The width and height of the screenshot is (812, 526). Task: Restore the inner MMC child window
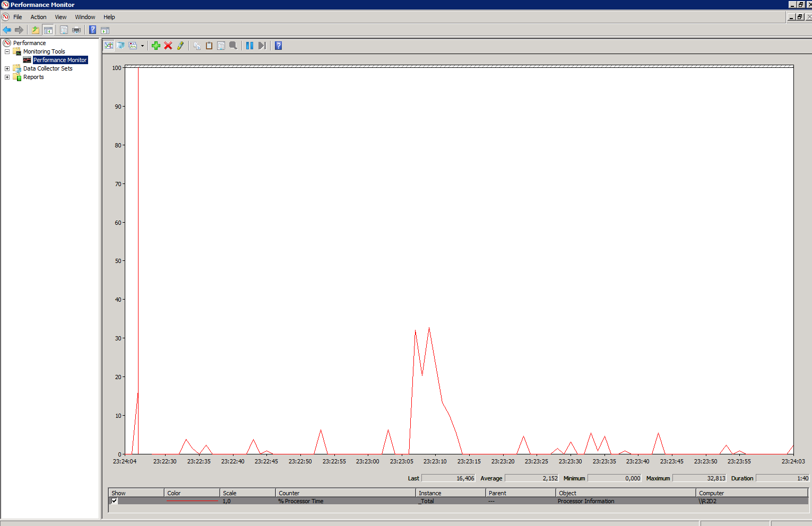(800, 17)
